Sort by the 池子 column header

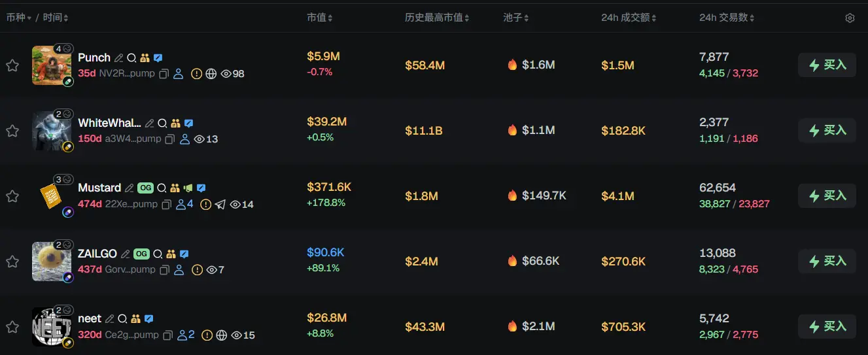[516, 18]
